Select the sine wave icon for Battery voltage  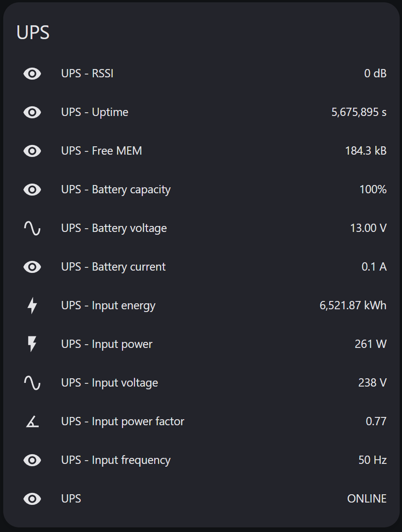point(32,228)
